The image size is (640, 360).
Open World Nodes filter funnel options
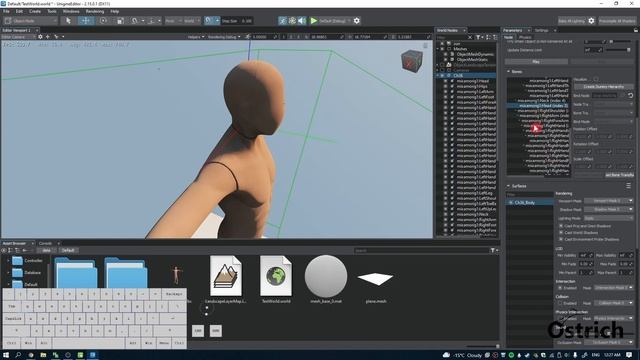tap(479, 37)
